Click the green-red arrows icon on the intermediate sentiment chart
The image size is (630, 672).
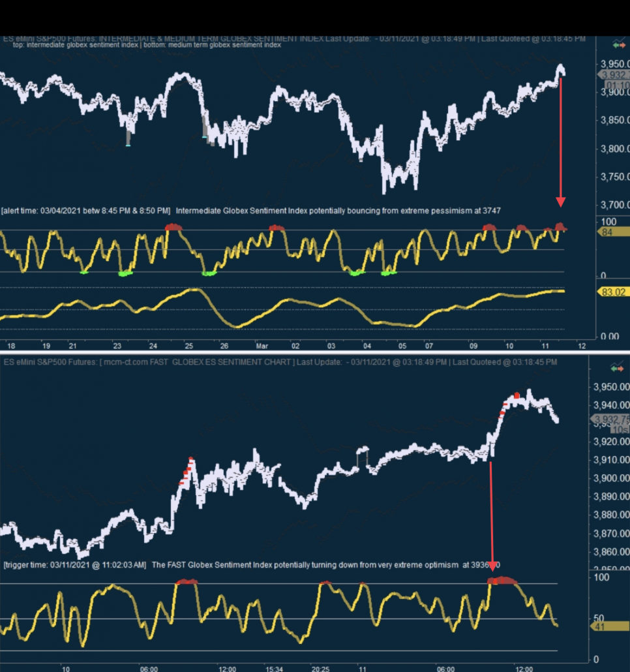pos(619,45)
